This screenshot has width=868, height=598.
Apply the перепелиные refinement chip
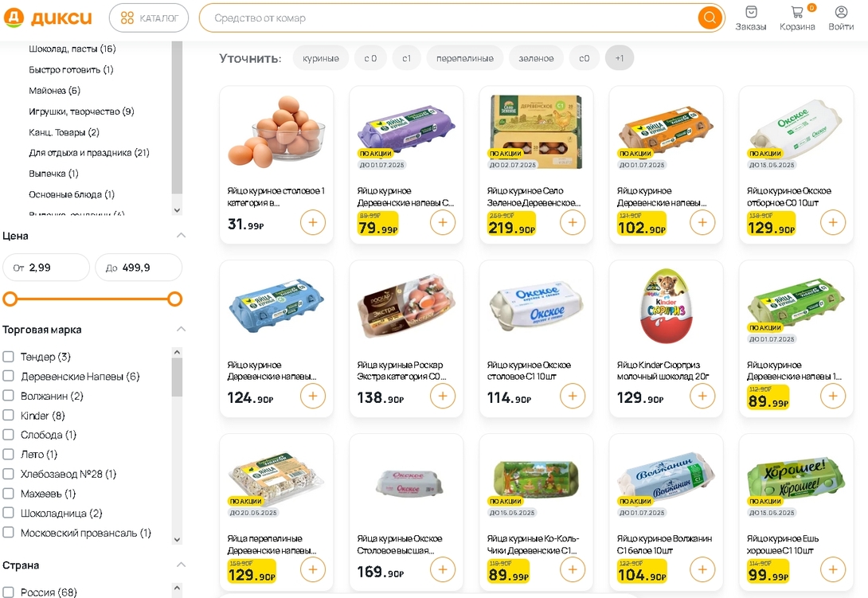pyautogui.click(x=464, y=58)
